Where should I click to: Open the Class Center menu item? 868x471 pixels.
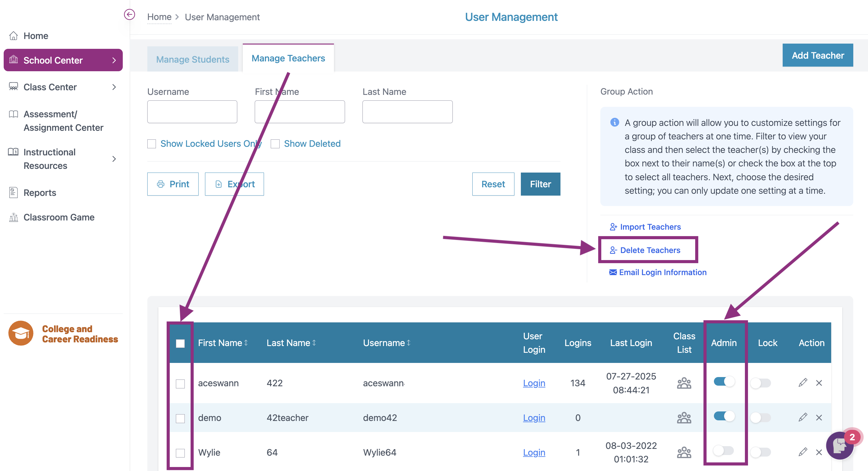(x=50, y=87)
